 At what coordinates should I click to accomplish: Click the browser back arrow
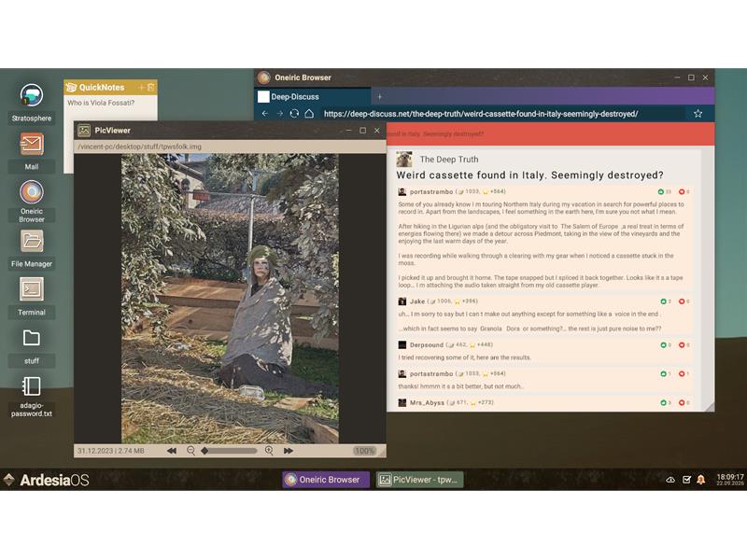(264, 114)
